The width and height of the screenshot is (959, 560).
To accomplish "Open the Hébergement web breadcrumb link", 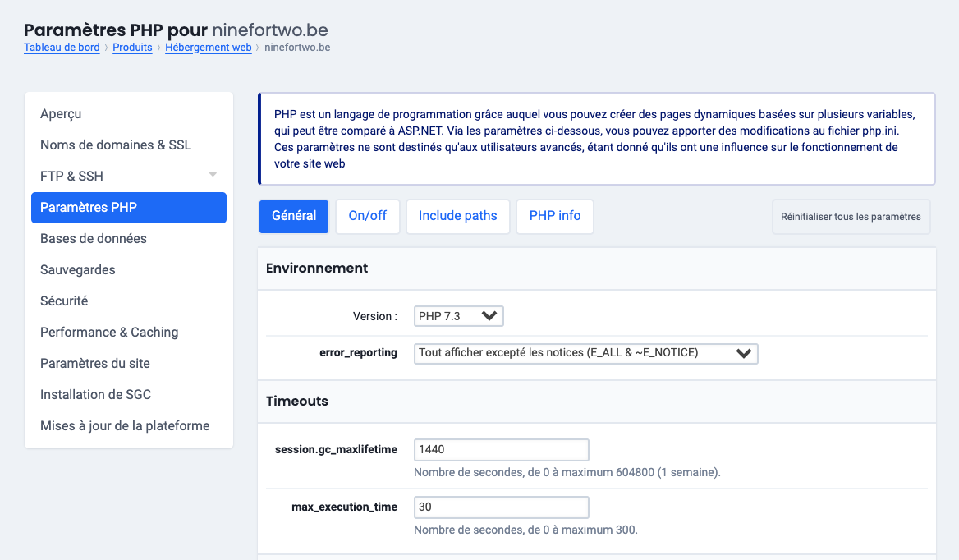I will click(208, 48).
